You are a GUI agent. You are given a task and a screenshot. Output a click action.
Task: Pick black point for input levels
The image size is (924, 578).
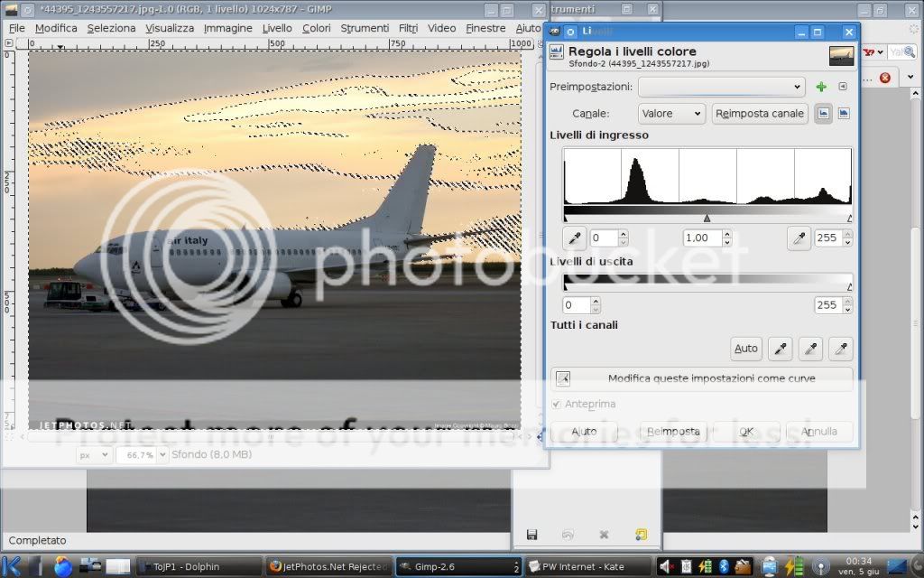pos(574,238)
